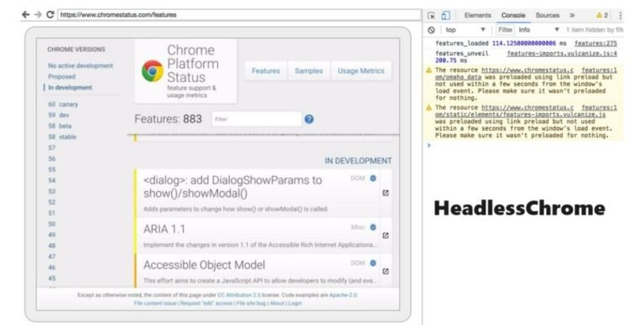
Task: Select In development in the sidebar
Action: click(x=70, y=87)
